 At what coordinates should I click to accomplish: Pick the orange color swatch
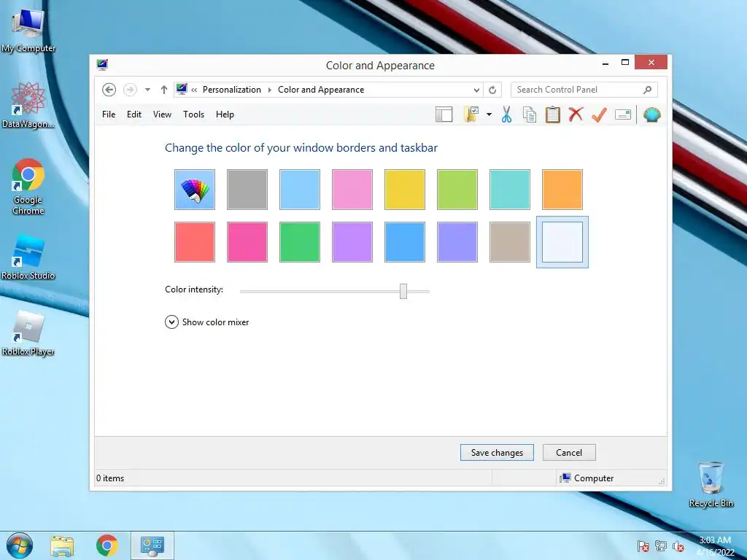click(562, 190)
